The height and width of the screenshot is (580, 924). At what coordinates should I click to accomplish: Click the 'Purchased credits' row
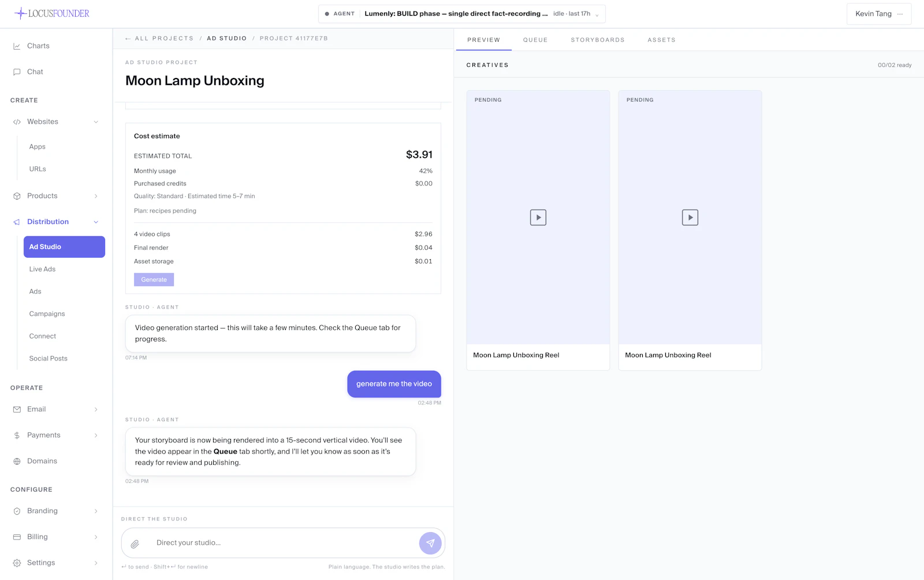(283, 184)
